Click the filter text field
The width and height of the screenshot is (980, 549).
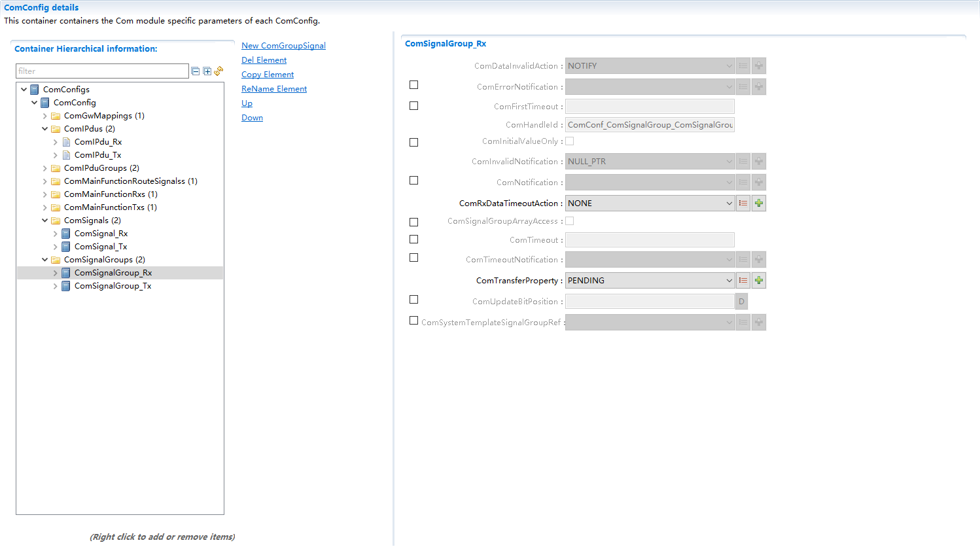(102, 71)
